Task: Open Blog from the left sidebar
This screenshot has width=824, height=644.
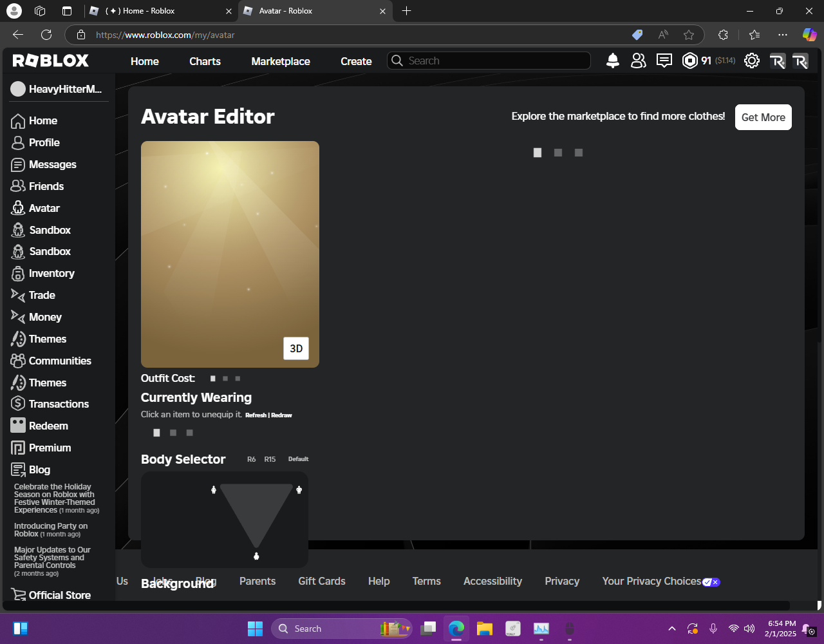Action: [39, 469]
